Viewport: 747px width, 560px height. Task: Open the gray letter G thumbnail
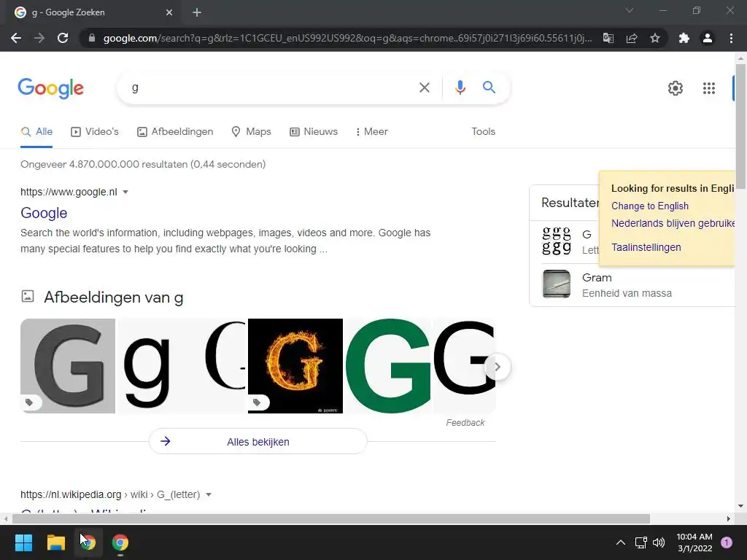(x=68, y=366)
